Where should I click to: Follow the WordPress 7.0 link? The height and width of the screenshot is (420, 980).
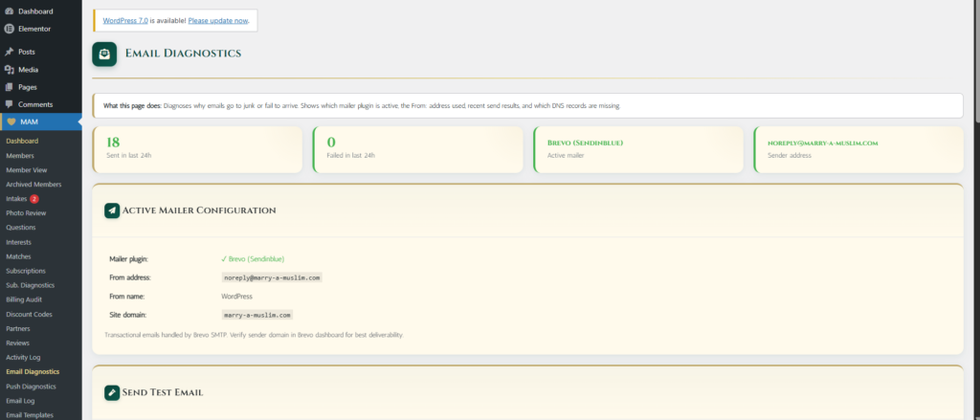click(x=125, y=20)
